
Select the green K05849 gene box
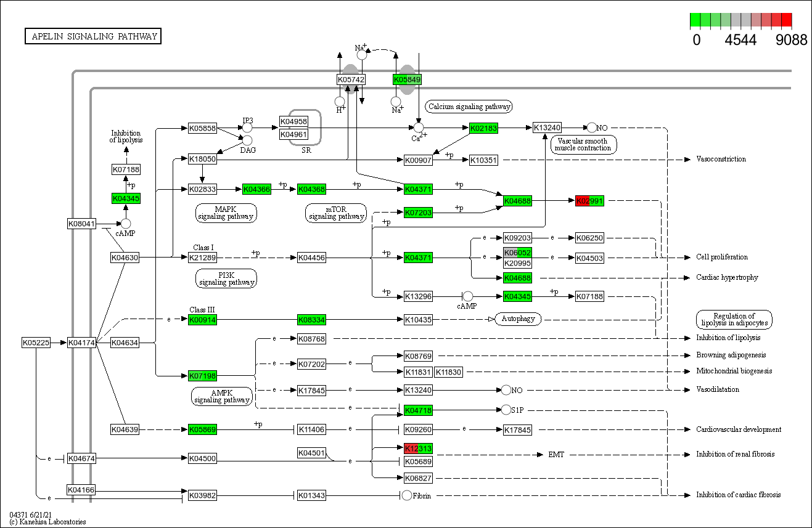[x=407, y=79]
